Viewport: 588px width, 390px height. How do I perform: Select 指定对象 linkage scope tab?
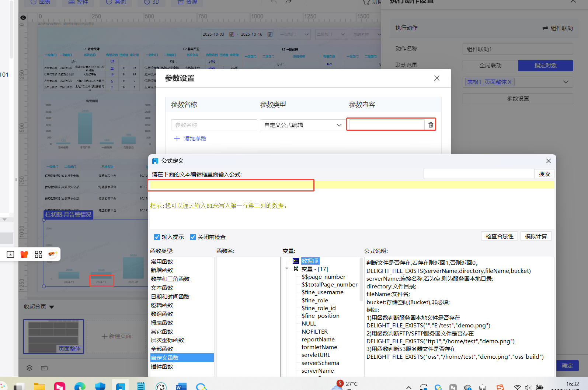[545, 66]
